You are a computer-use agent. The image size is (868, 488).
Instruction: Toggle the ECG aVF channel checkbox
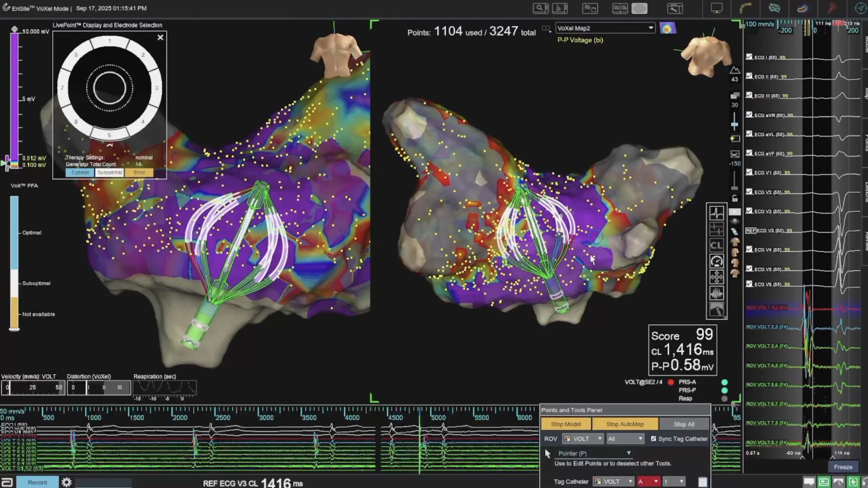pos(749,153)
